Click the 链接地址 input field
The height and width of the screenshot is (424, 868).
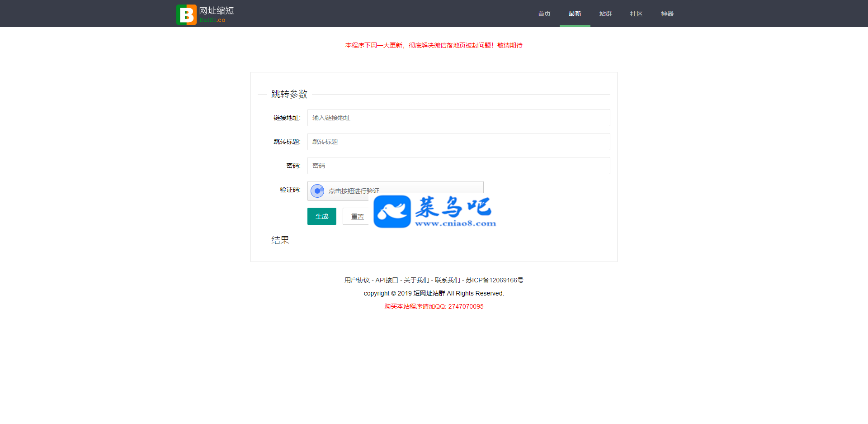coord(459,118)
